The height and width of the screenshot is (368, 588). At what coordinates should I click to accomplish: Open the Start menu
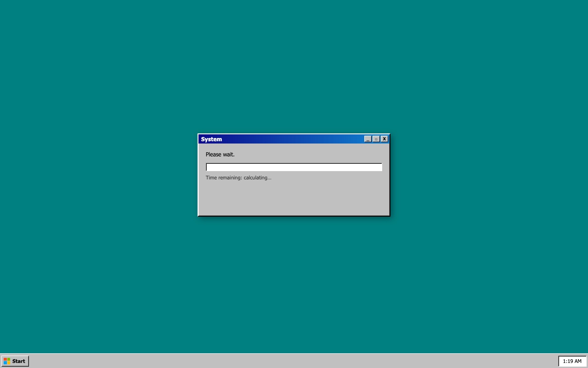click(15, 361)
